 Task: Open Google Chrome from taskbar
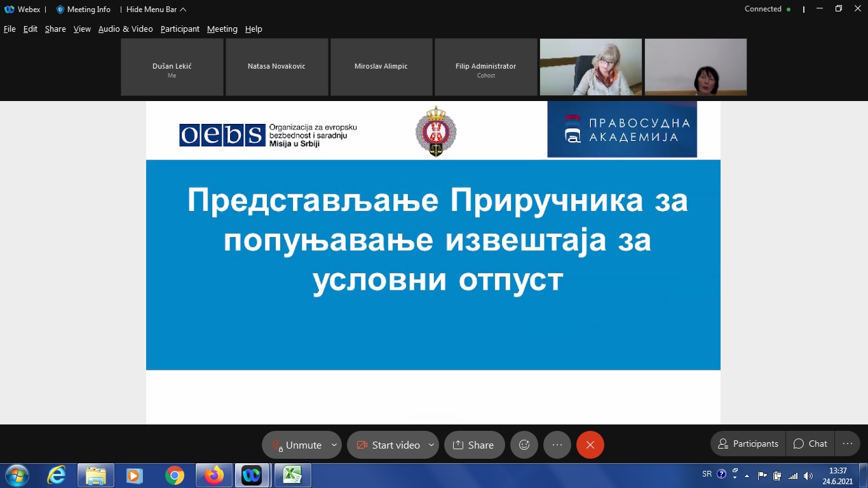174,475
